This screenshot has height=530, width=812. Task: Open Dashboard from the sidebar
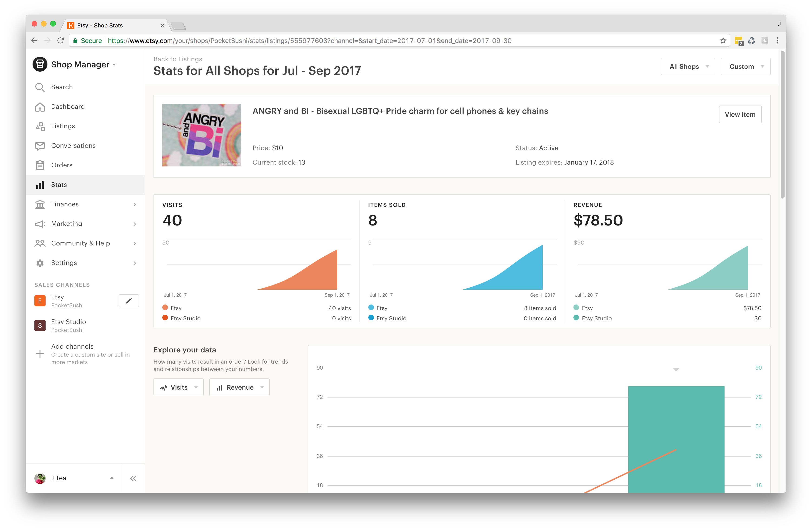(85, 107)
